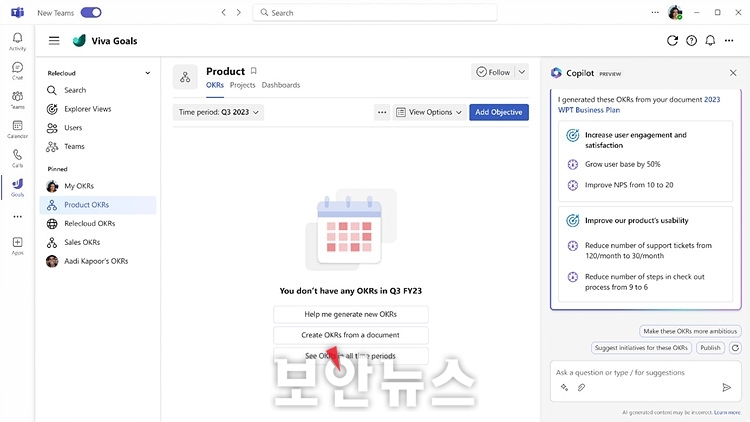This screenshot has height=422, width=750.
Task: Switch off the New Teams toggle
Action: point(91,12)
